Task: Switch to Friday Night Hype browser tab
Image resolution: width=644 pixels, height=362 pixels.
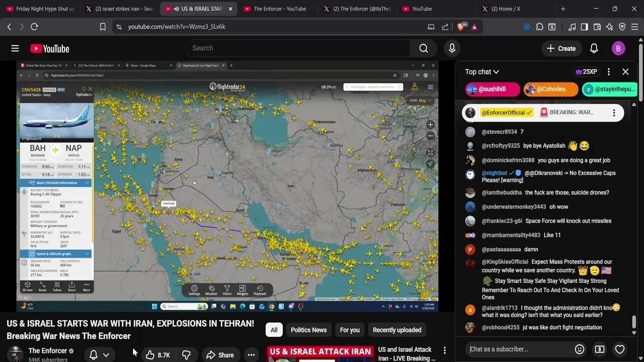Action: tap(40, 9)
